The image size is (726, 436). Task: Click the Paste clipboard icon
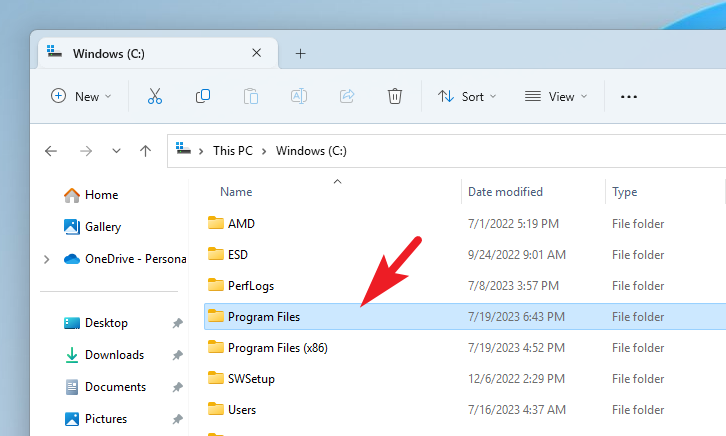pos(251,96)
